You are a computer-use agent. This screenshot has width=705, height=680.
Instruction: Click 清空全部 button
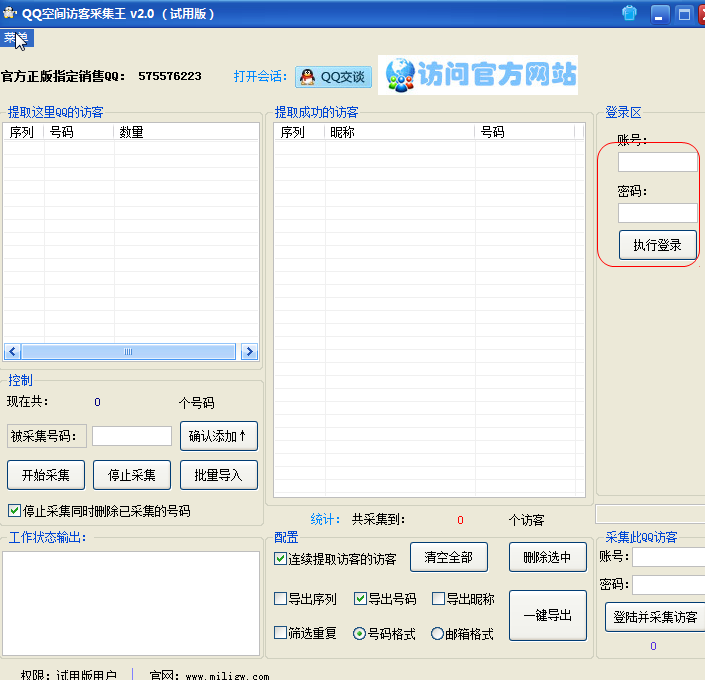(449, 557)
